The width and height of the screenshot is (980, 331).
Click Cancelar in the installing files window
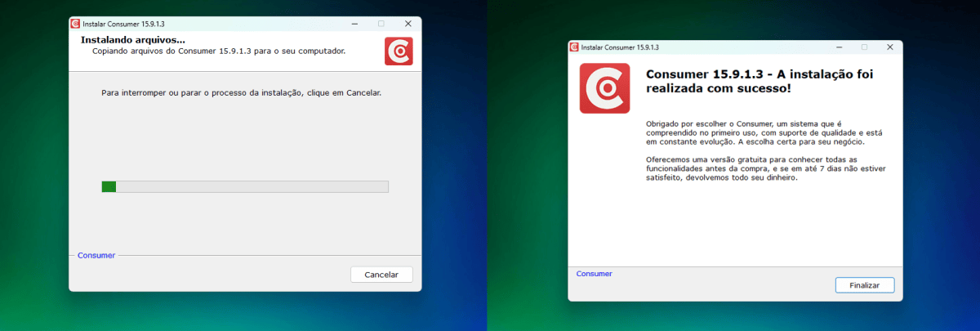381,275
